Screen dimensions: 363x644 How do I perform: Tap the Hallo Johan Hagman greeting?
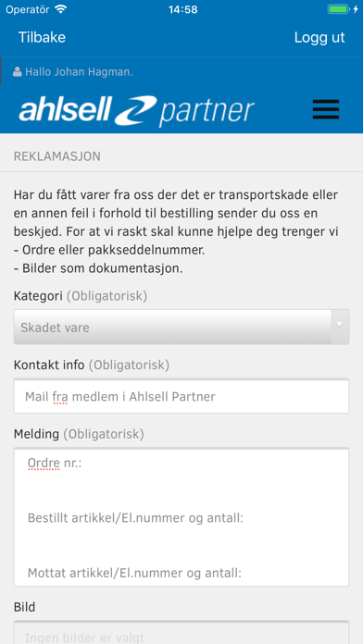(80, 72)
